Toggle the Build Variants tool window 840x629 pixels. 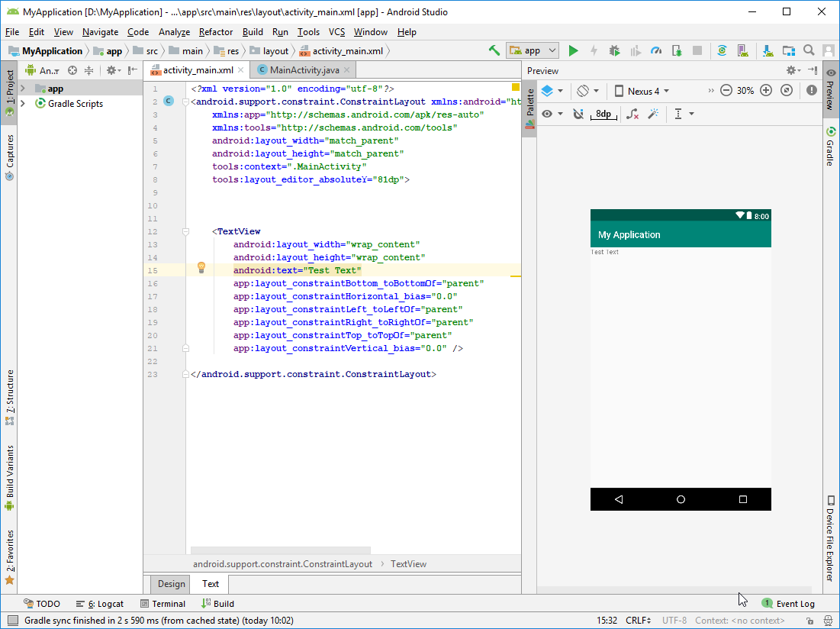pos(9,477)
